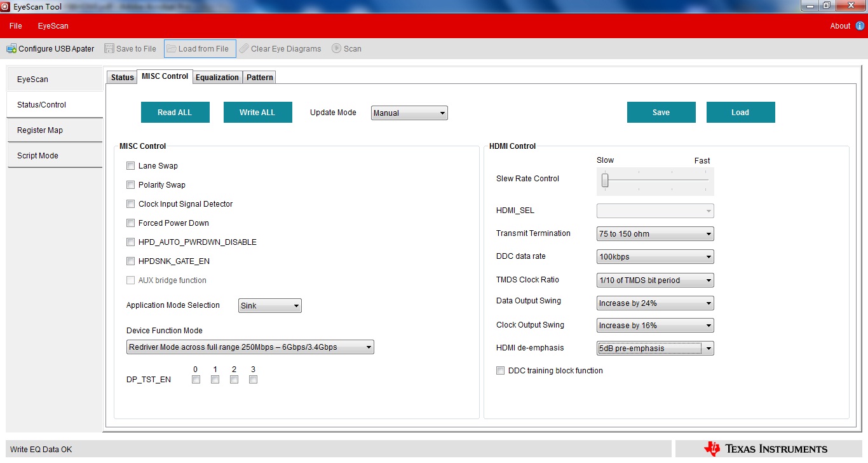Toggle HPDSNK_GATE_EN checkbox

point(130,261)
